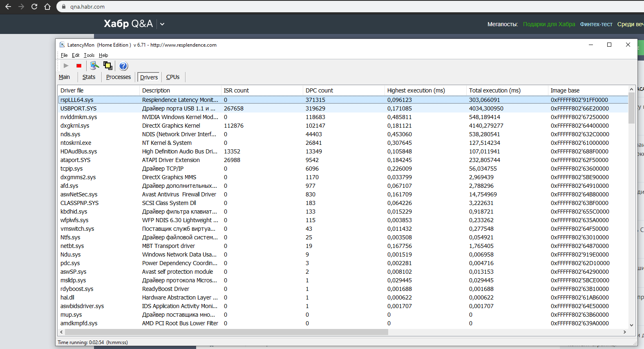Sort by the Description column header

(x=180, y=90)
